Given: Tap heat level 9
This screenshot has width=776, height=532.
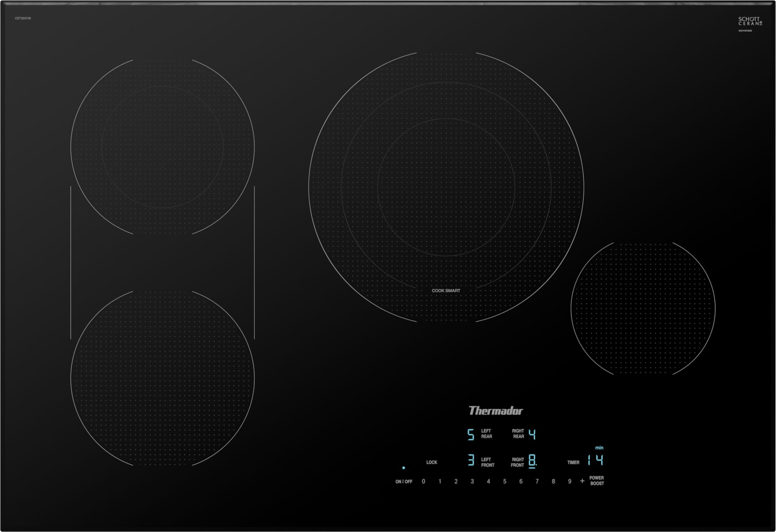Looking at the screenshot, I should point(570,482).
